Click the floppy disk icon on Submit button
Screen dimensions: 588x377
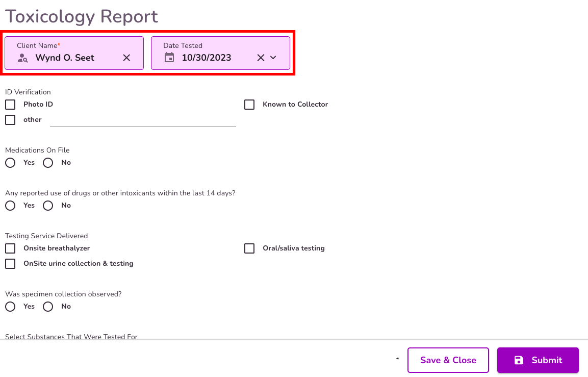[x=519, y=360]
